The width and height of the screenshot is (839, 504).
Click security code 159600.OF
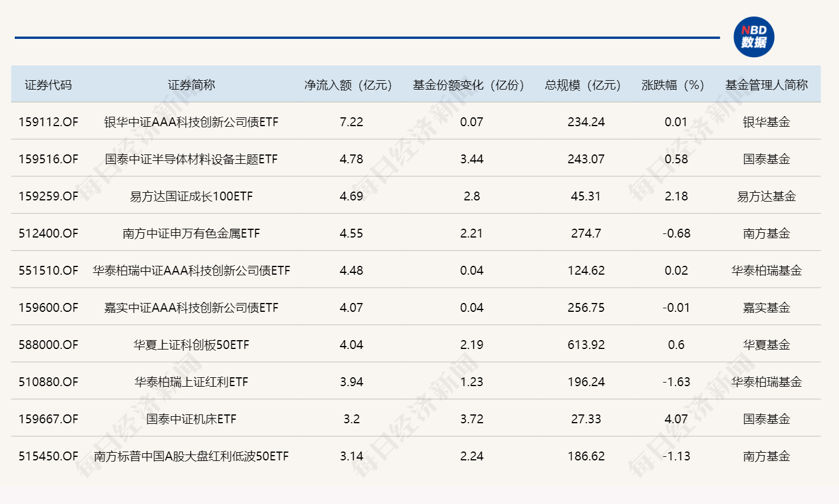(x=48, y=308)
